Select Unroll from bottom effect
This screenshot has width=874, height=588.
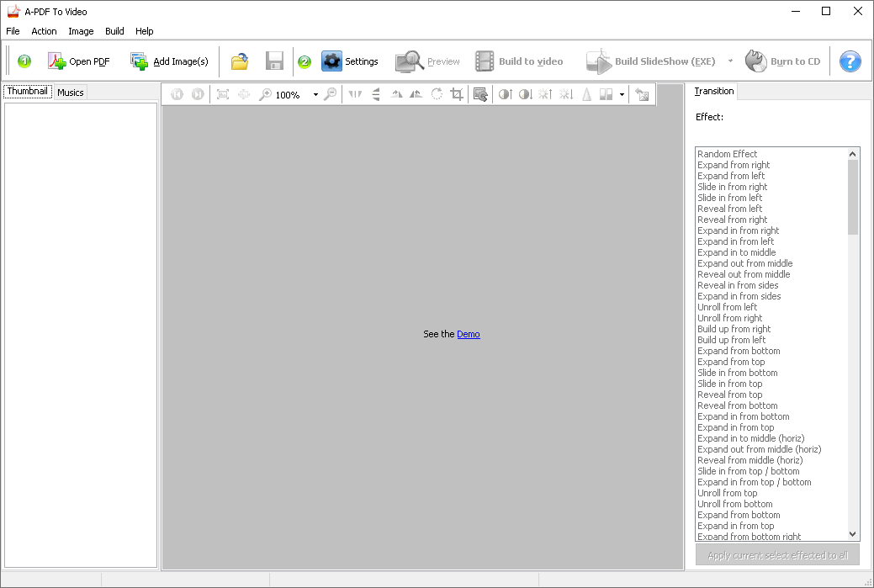click(772, 504)
